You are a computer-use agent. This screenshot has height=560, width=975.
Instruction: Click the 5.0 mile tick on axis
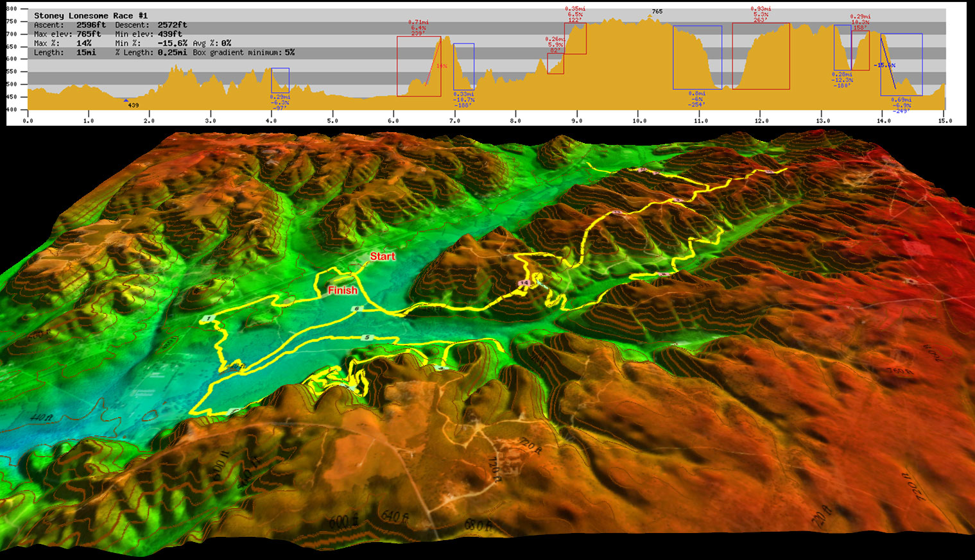click(332, 121)
